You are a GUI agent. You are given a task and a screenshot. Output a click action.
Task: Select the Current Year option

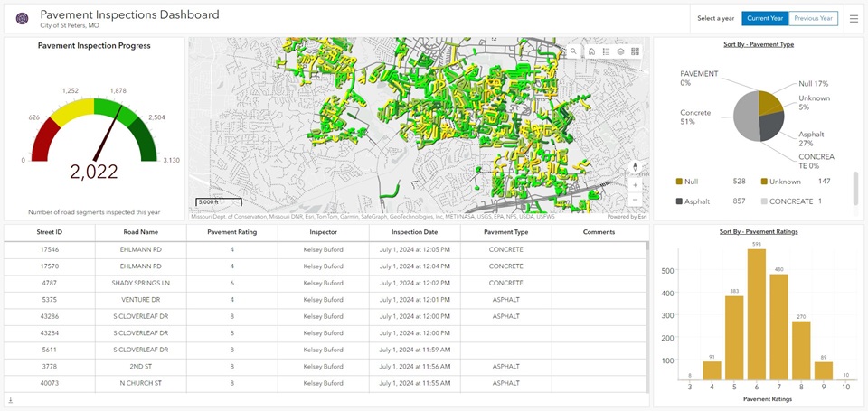765,18
